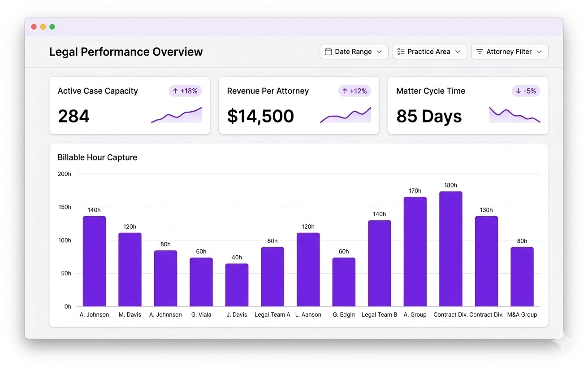Select the Matter Cycle Time card title
The width and height of the screenshot is (588, 366).
point(431,91)
